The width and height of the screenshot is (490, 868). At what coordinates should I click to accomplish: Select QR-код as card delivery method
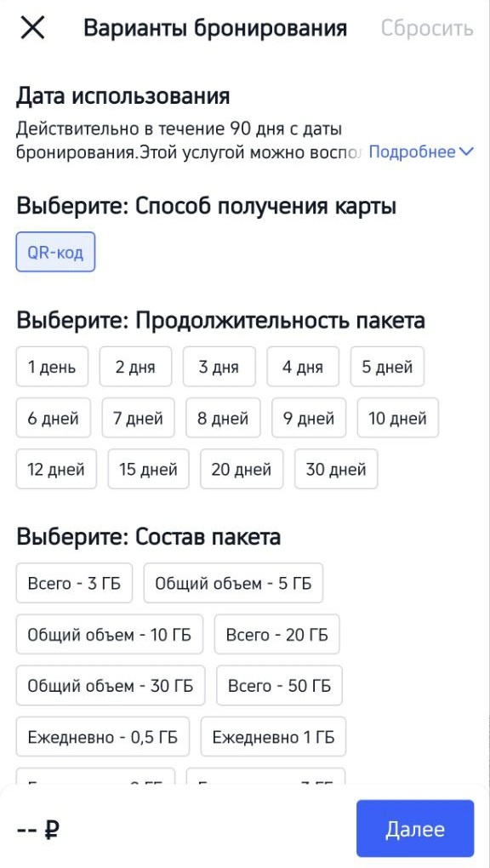coord(56,251)
